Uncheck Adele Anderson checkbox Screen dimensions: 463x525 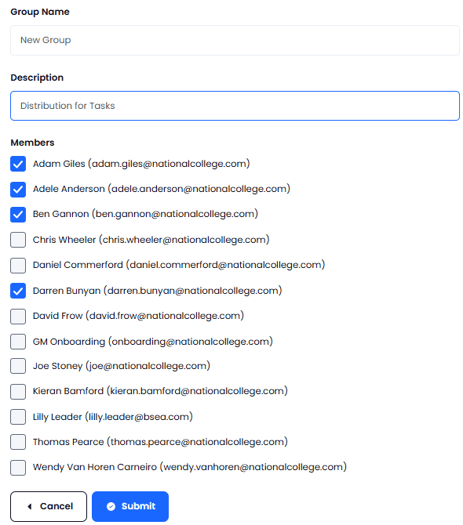tap(18, 189)
